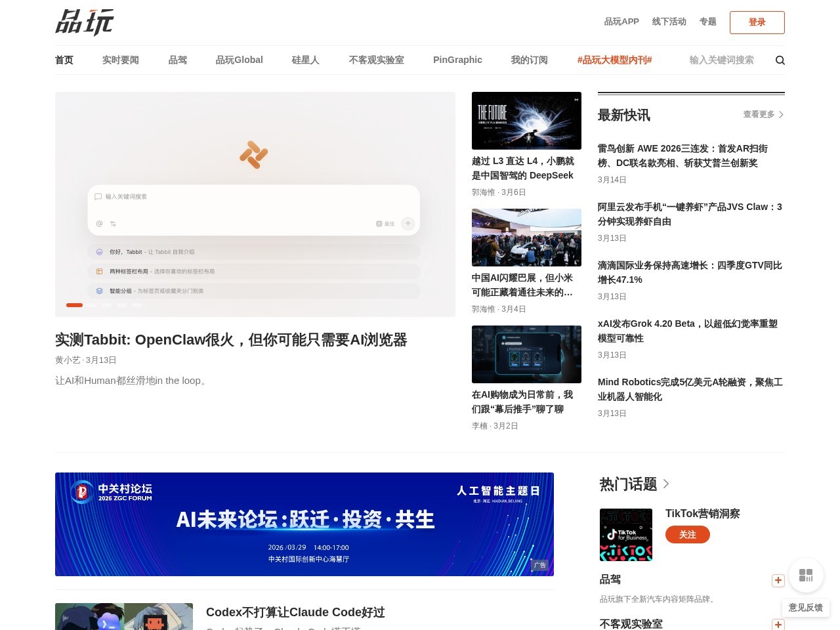Click the plus icon beside 不客观实验室

pyautogui.click(x=778, y=624)
